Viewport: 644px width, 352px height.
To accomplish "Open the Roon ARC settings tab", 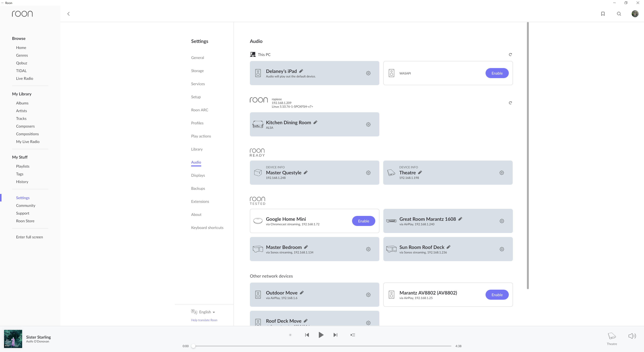I will click(200, 110).
